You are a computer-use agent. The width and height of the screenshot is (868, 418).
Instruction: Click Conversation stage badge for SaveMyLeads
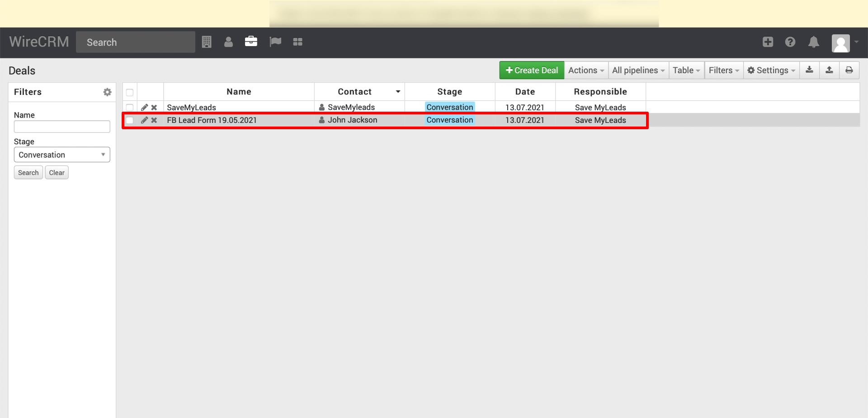[450, 108]
